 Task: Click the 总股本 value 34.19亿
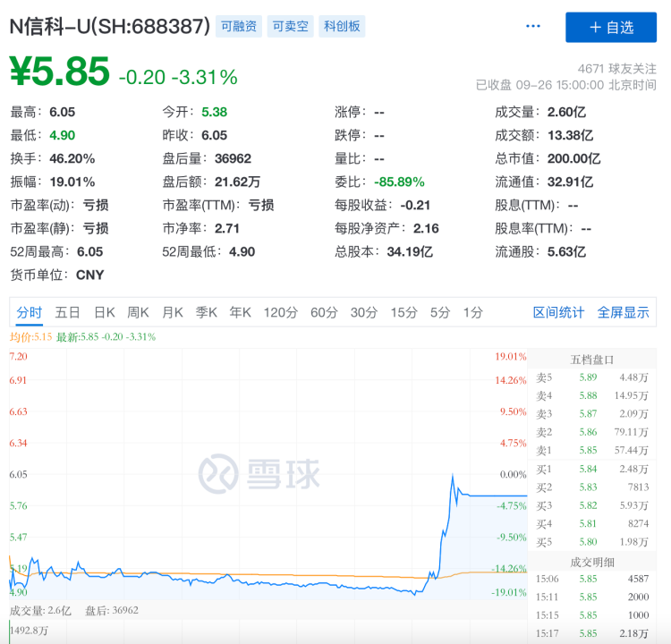[410, 251]
